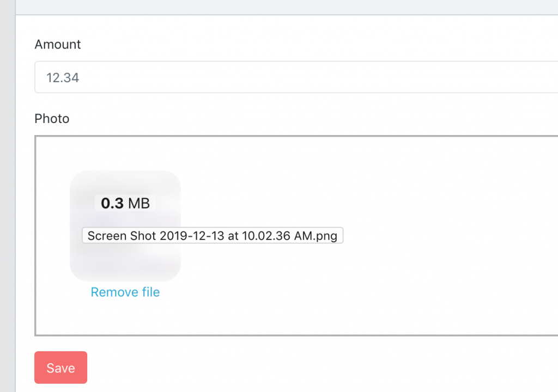The width and height of the screenshot is (558, 392).
Task: Click the MB unit text in preview
Action: 138,203
